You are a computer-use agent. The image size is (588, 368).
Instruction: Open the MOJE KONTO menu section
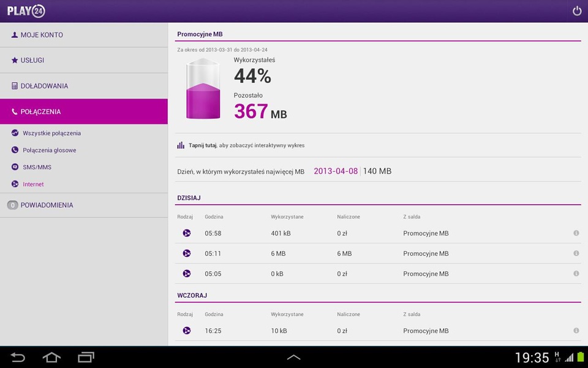[84, 35]
